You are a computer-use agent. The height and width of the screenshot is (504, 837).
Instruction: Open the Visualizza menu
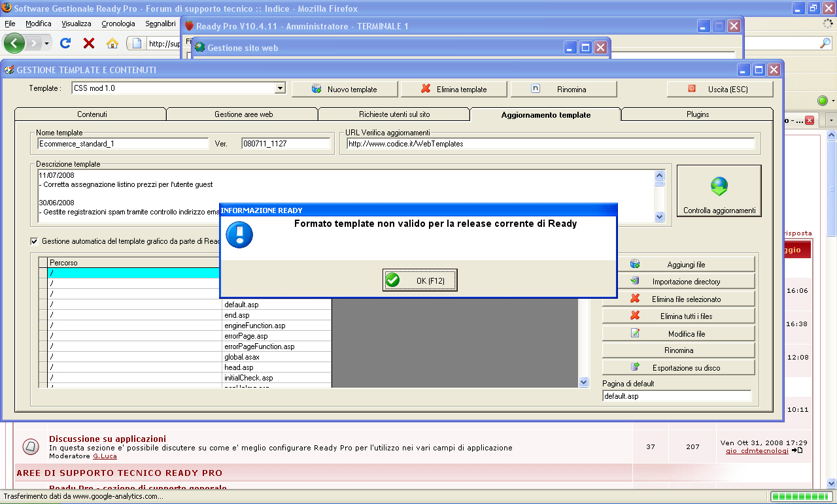[77, 24]
